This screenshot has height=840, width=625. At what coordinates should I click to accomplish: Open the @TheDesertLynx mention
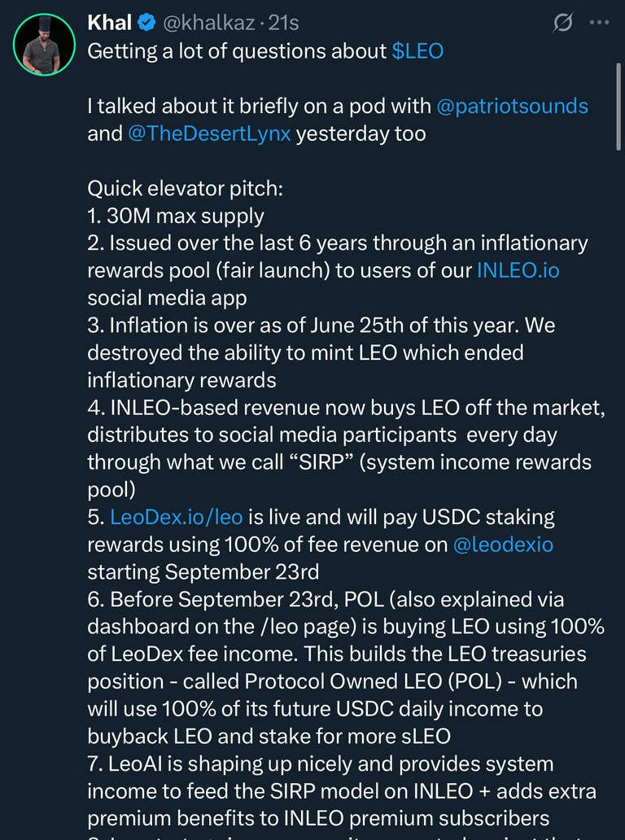[x=209, y=133]
